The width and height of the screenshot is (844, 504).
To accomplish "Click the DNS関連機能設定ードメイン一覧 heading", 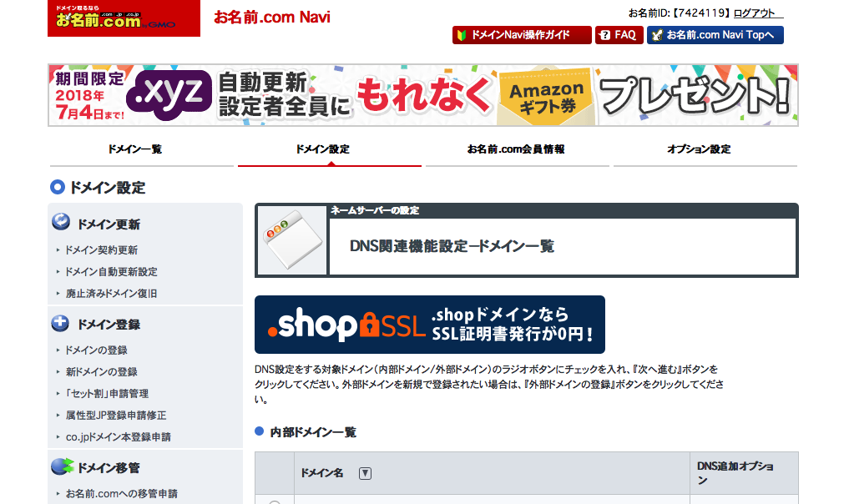I will pyautogui.click(x=452, y=246).
